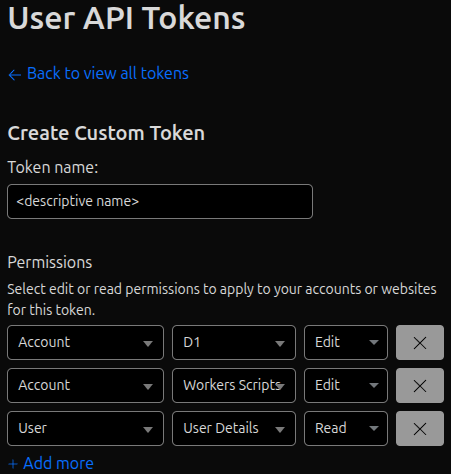This screenshot has height=474, width=451.
Task: Open the User Details resource dropdown
Action: coord(234,428)
